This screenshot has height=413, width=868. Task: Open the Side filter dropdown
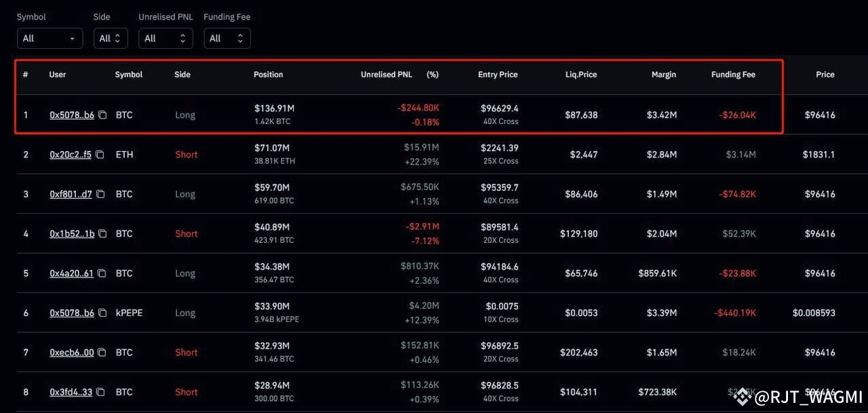pyautogui.click(x=111, y=39)
